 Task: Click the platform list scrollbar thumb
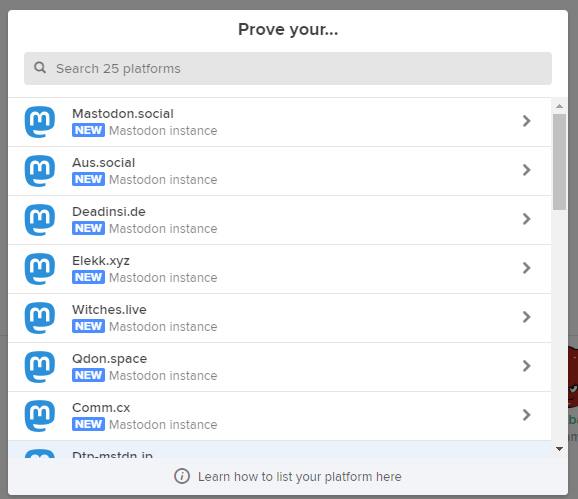[559, 162]
